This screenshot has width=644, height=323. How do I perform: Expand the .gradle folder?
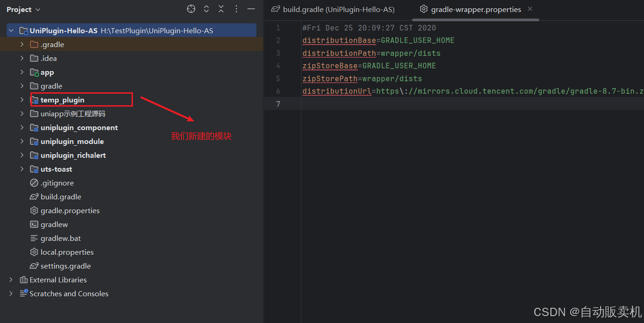pos(22,44)
